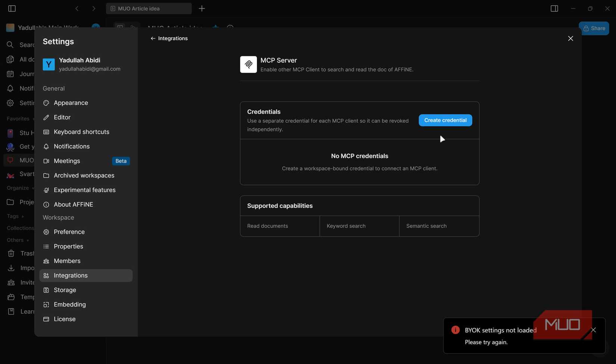
Task: Click the Keyboard shortcuts keyboard icon
Action: coord(46,132)
